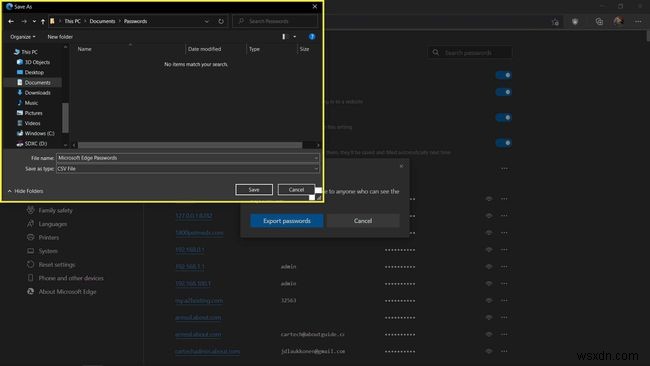Open more actions for my.a2hosting.com row
The height and width of the screenshot is (366, 650).
[x=504, y=300]
